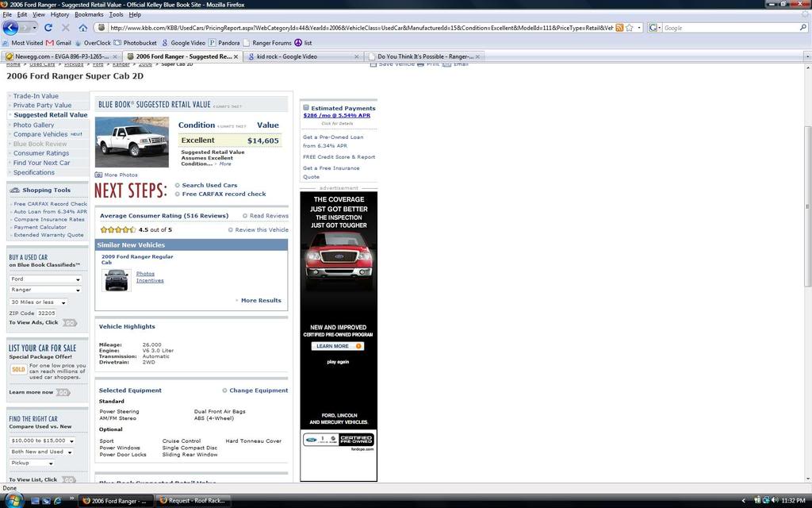
Task: Open the address bar history dropdown
Action: click(639, 28)
